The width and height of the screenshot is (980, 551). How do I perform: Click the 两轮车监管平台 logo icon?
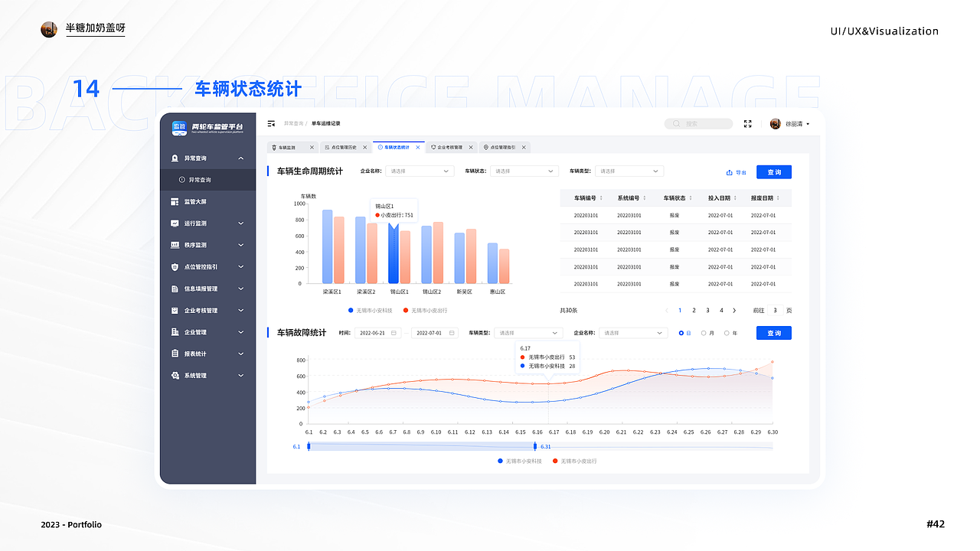179,128
